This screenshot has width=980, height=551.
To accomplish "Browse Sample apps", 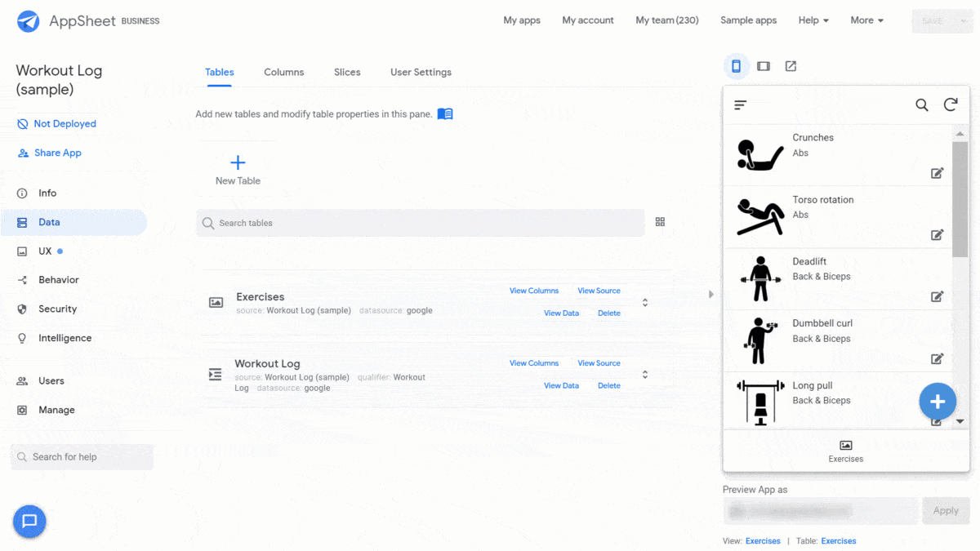I will click(748, 20).
